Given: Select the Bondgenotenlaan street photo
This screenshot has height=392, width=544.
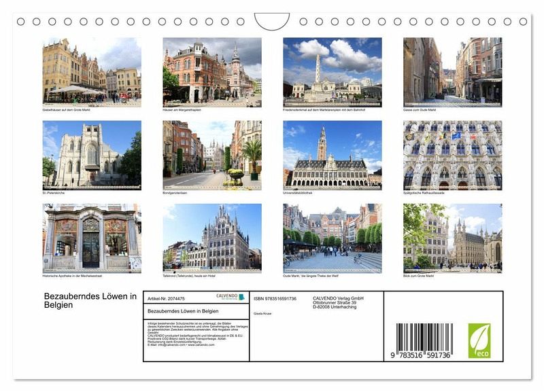Looking at the screenshot, I should 212,154.
